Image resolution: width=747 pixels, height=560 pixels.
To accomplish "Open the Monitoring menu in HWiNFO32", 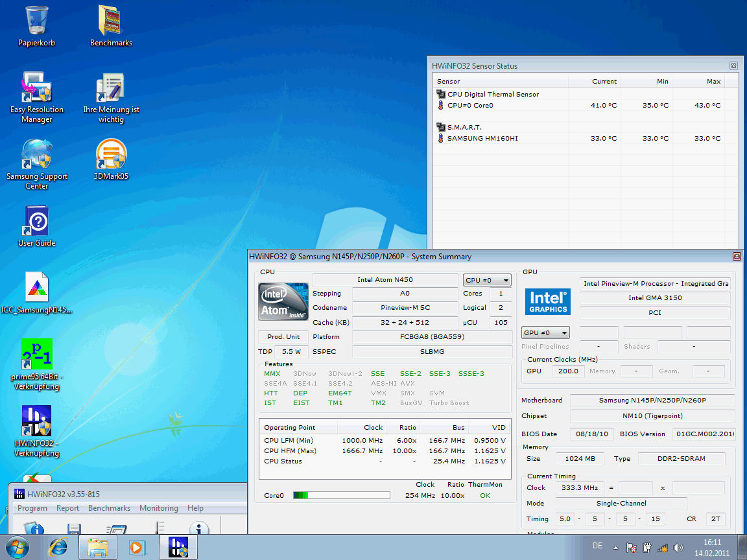I will [159, 508].
